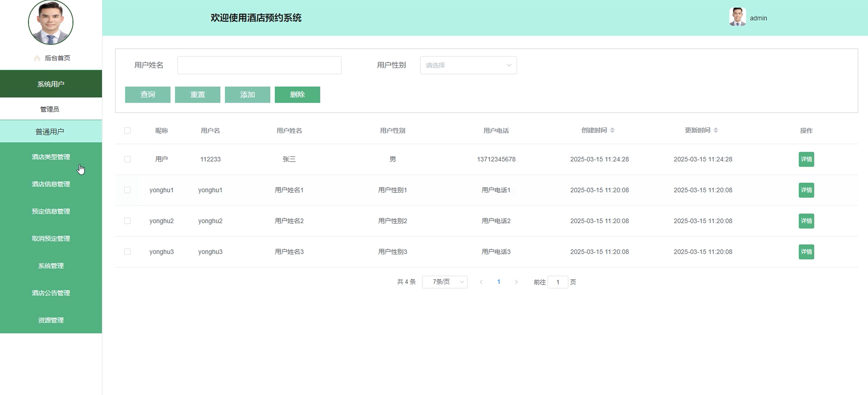
Task: Open the 用户性别 dropdown
Action: (468, 65)
